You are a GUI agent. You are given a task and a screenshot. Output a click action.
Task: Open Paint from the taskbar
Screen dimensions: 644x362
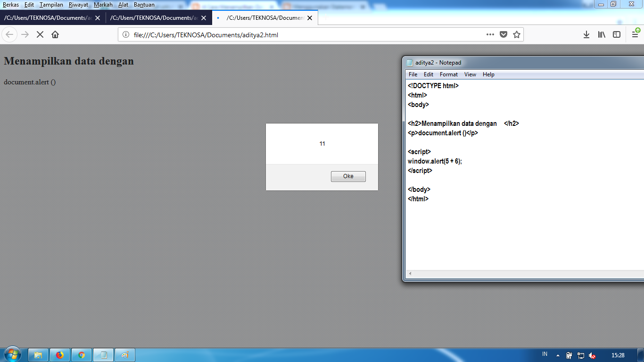[x=125, y=355]
